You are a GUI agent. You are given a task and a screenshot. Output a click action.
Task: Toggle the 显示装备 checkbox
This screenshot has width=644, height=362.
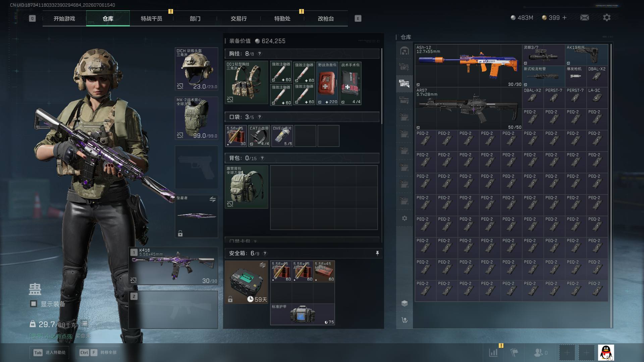34,304
